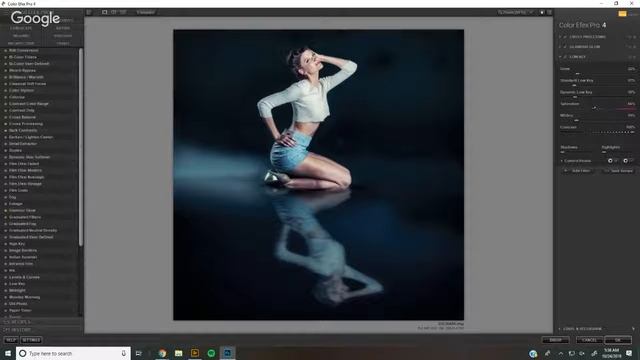Click the Compare button
Screen dimensions: 640x360
[145, 12]
